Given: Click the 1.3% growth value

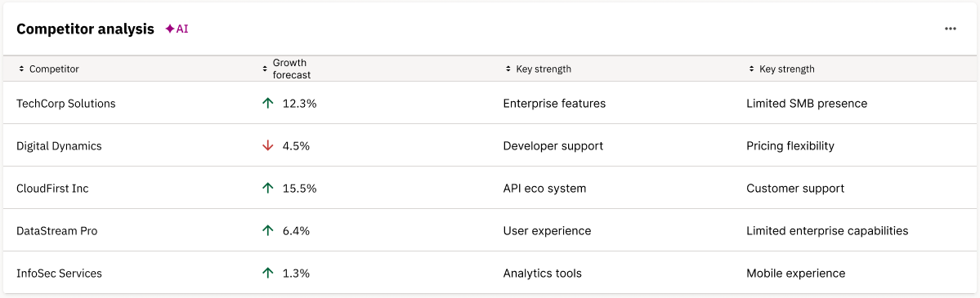Looking at the screenshot, I should pyautogui.click(x=296, y=273).
